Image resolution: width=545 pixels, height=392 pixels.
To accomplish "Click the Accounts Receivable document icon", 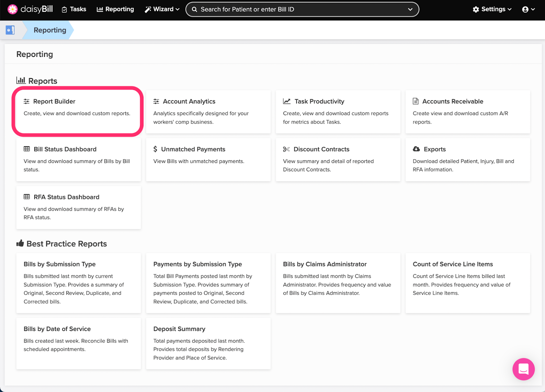I will tap(416, 101).
